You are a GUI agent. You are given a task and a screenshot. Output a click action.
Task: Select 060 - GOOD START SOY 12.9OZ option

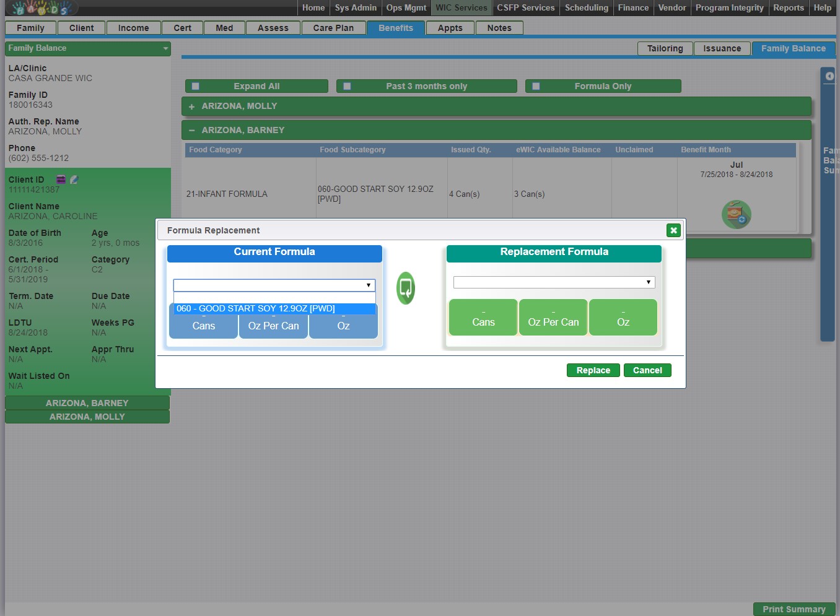[274, 308]
